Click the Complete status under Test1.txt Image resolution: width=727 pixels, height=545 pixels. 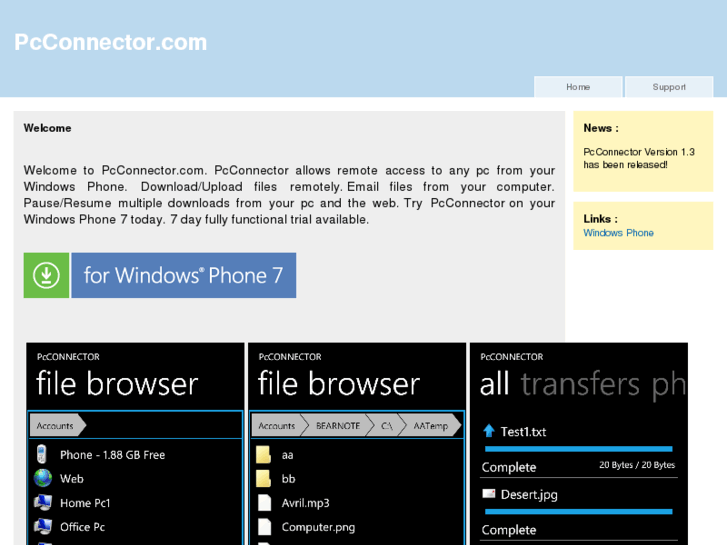(509, 468)
